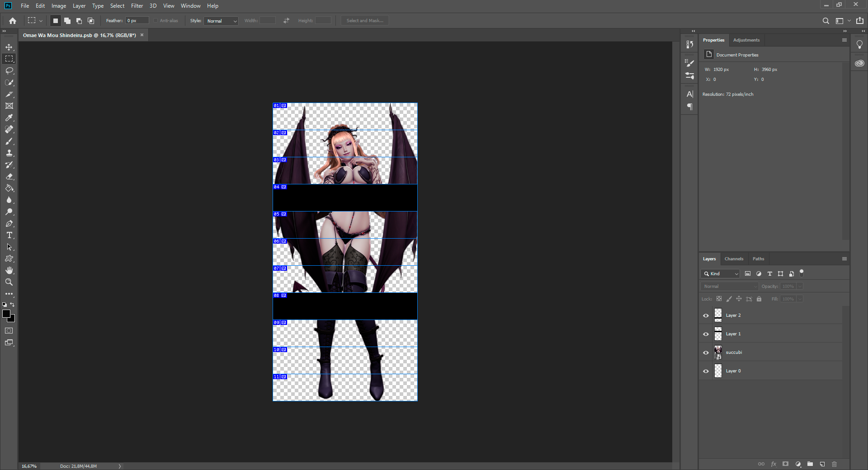Create a new layer group
This screenshot has width=868, height=470.
810,464
